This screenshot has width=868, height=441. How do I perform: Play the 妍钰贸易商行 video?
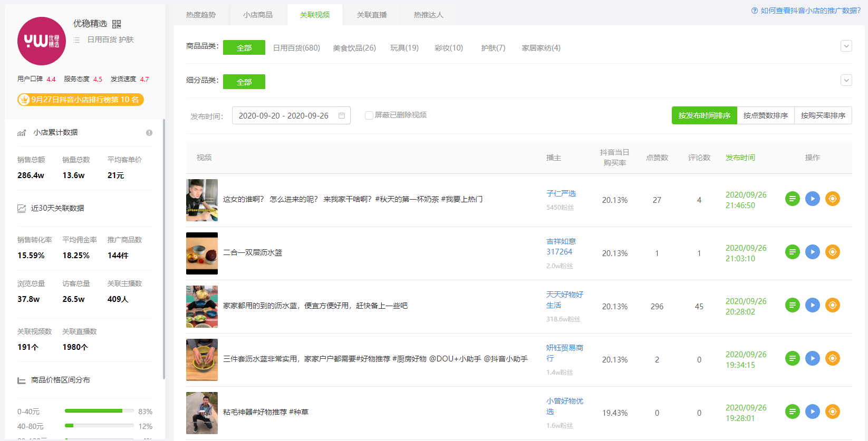[813, 358]
